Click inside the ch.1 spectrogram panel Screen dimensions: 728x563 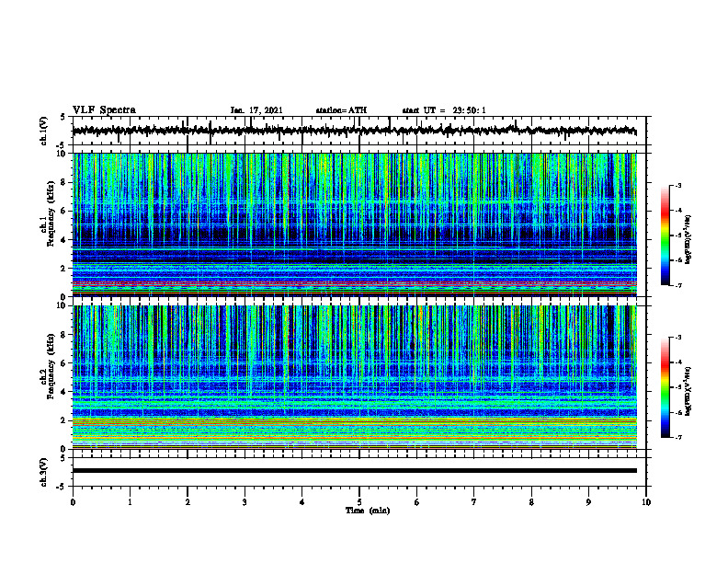coord(355,224)
